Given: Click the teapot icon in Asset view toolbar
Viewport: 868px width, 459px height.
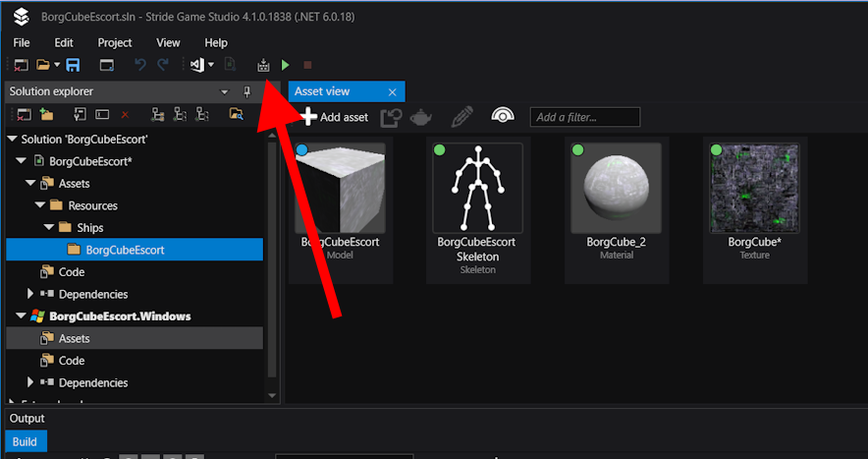Looking at the screenshot, I should (420, 117).
